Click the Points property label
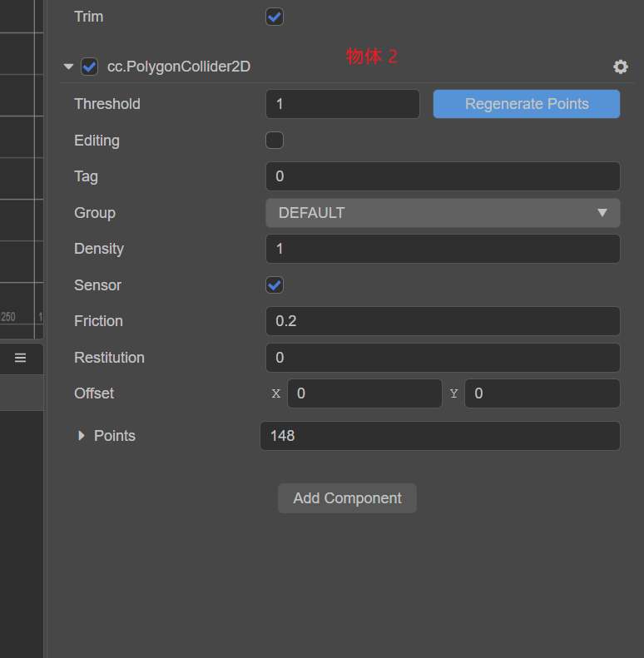Viewport: 644px width, 658px height. (x=115, y=436)
